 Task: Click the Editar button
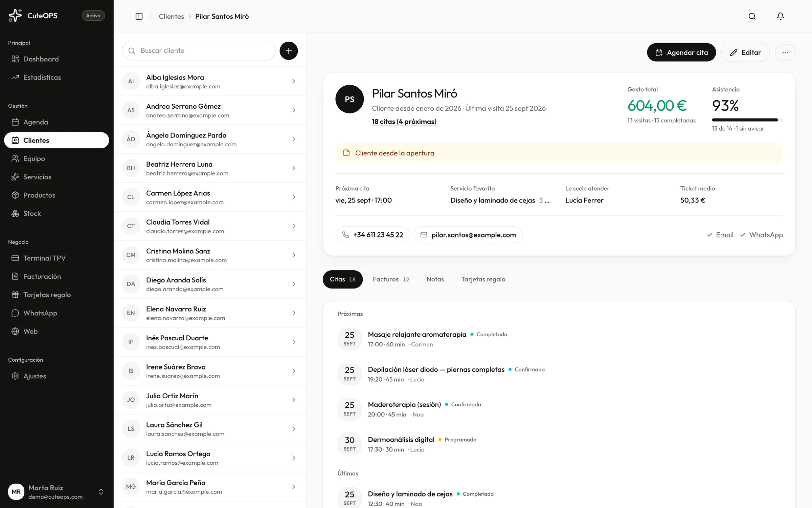745,52
